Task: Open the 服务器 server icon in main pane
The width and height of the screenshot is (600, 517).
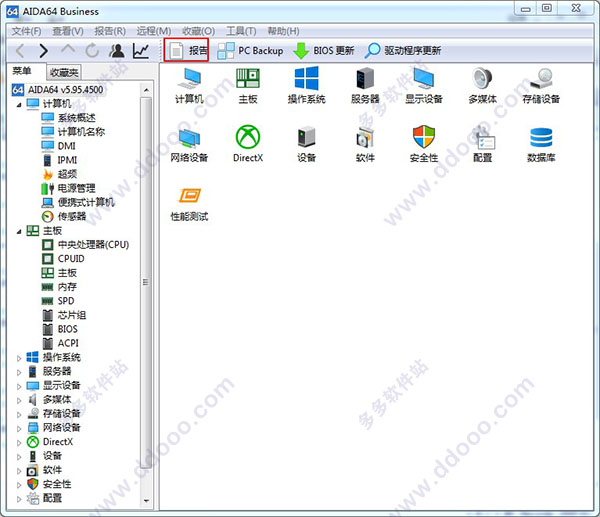Action: pos(365,86)
